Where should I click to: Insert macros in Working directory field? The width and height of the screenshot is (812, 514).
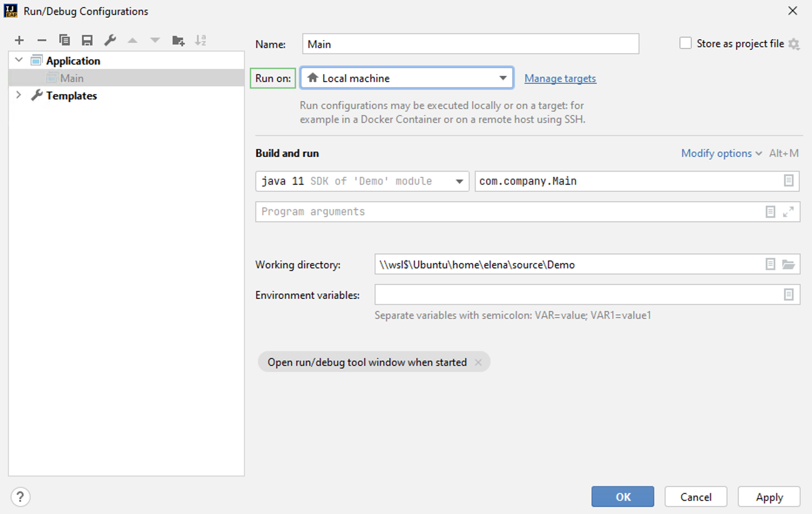tap(770, 264)
